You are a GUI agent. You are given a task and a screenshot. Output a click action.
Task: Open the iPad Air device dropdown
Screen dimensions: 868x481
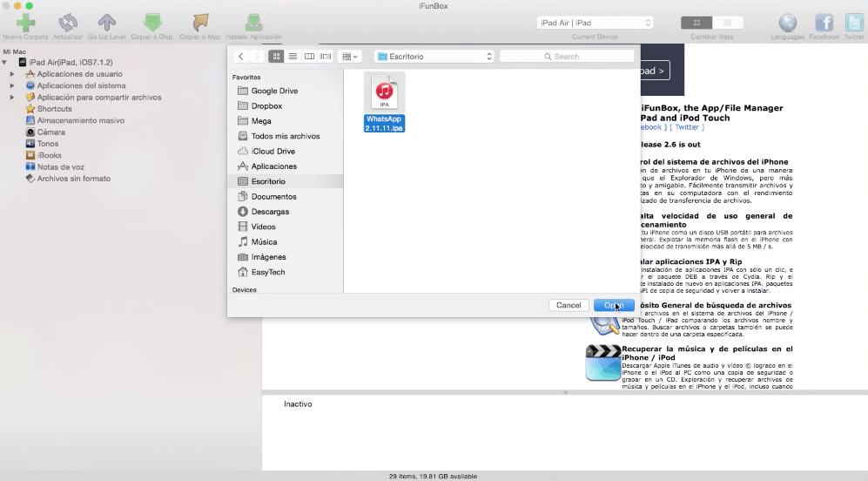pyautogui.click(x=595, y=23)
